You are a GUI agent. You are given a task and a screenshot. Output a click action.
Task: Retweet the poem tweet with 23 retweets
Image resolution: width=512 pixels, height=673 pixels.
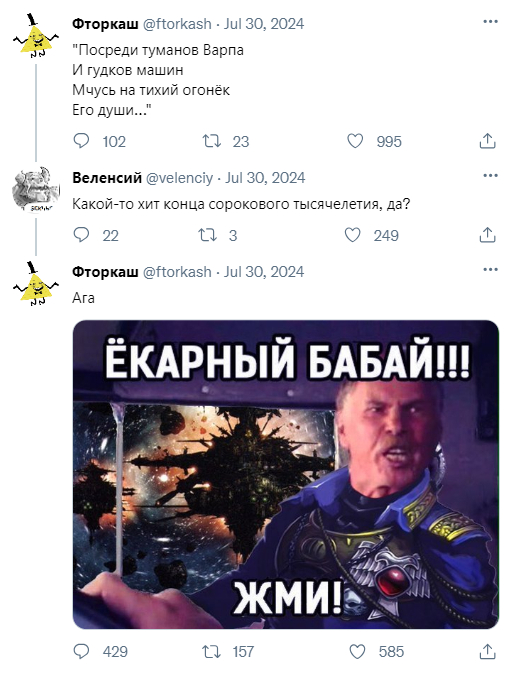[212, 141]
